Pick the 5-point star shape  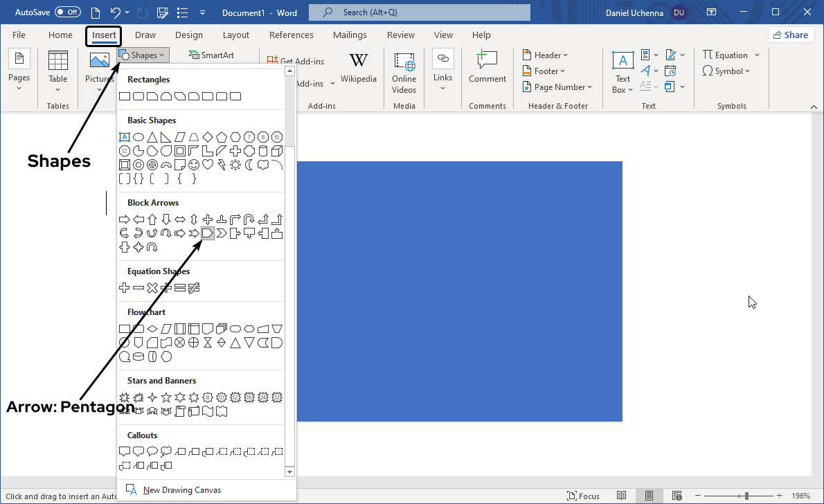pyautogui.click(x=166, y=397)
